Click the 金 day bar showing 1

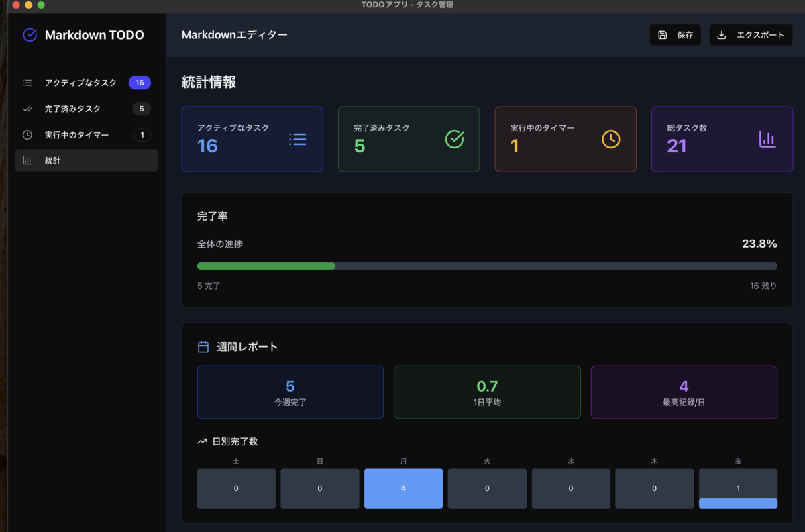click(x=738, y=488)
